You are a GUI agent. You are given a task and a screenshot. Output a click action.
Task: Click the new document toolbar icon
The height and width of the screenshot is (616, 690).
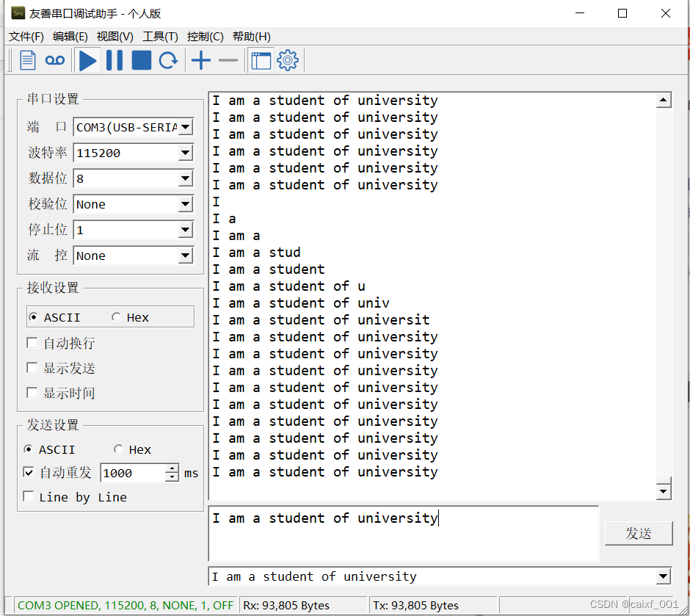[28, 60]
